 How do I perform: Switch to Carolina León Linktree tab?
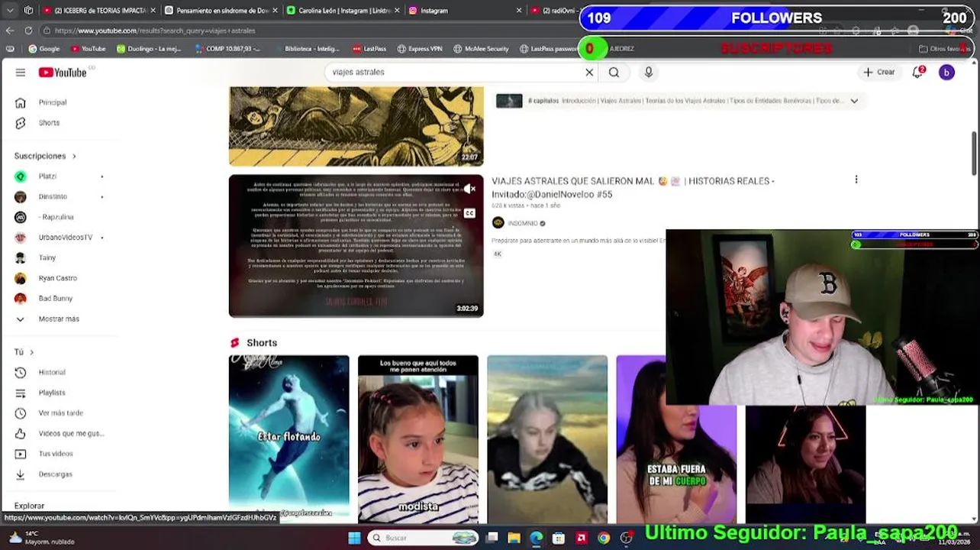(343, 11)
